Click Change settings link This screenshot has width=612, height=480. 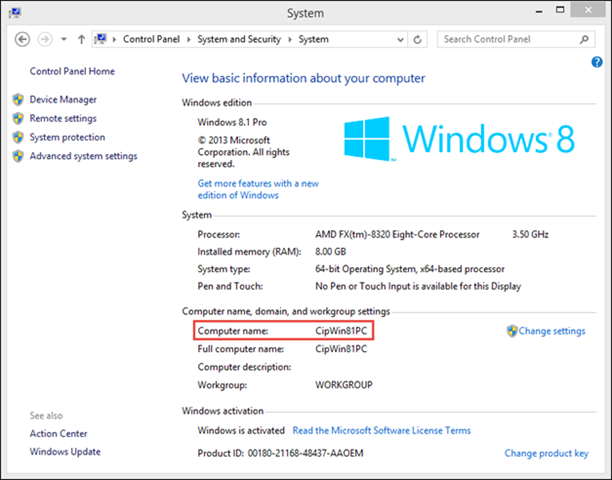[552, 331]
